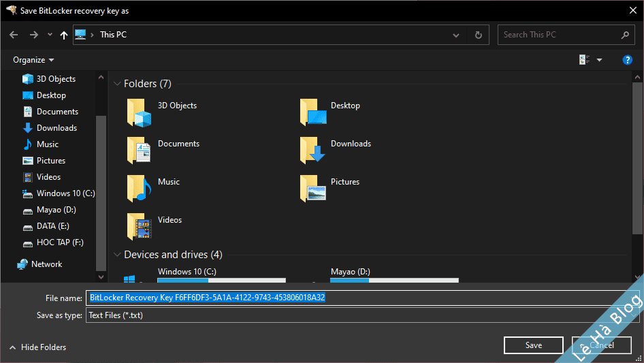Click the Save button
644x363 pixels.
534,345
